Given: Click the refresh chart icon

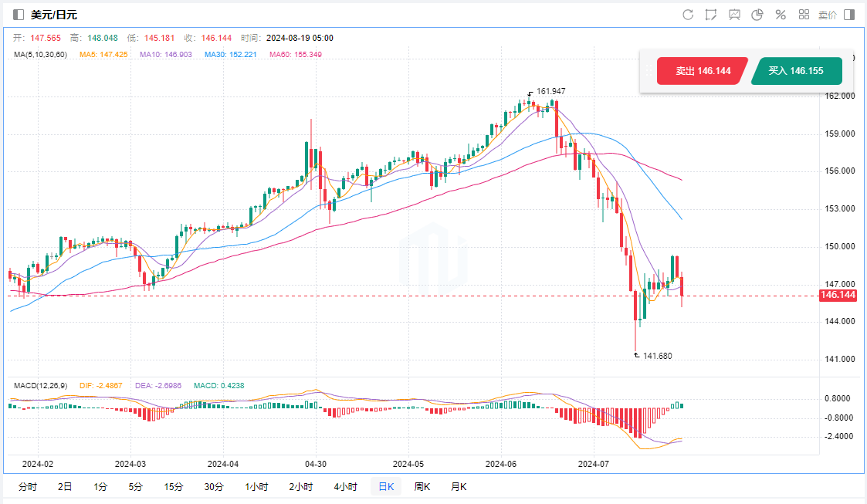Looking at the screenshot, I should [688, 15].
